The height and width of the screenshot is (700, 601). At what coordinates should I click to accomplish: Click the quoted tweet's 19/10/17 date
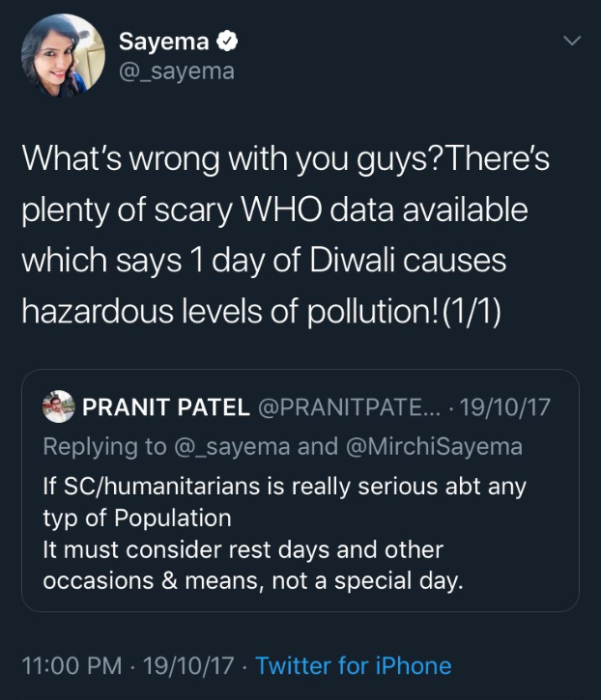(504, 406)
